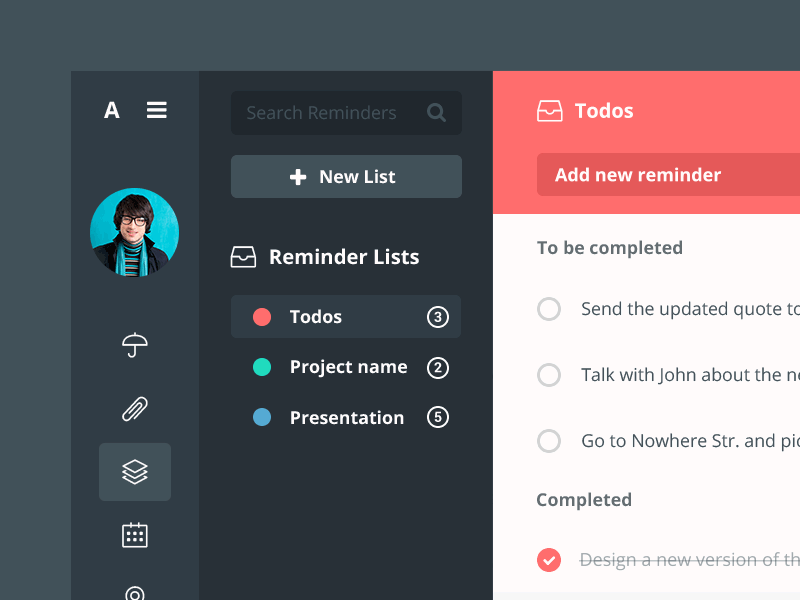800x600 pixels.
Task: Select the Project name list
Action: pos(346,367)
